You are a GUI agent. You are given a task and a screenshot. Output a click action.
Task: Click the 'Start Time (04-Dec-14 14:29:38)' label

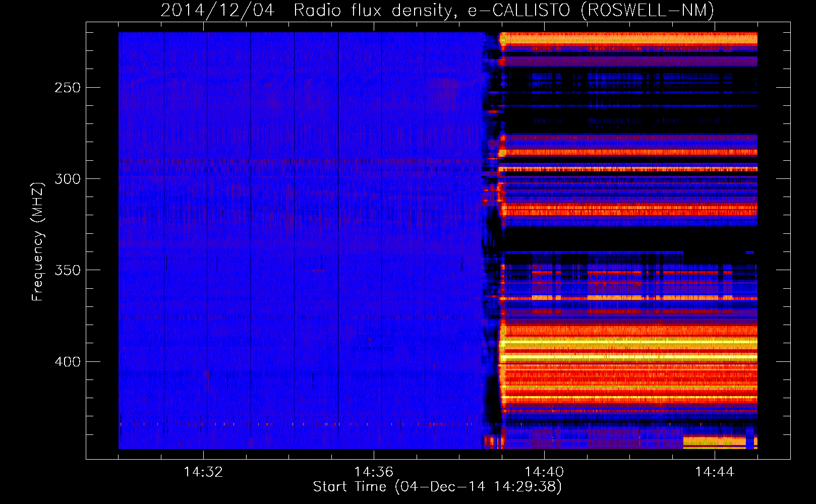[x=437, y=486]
